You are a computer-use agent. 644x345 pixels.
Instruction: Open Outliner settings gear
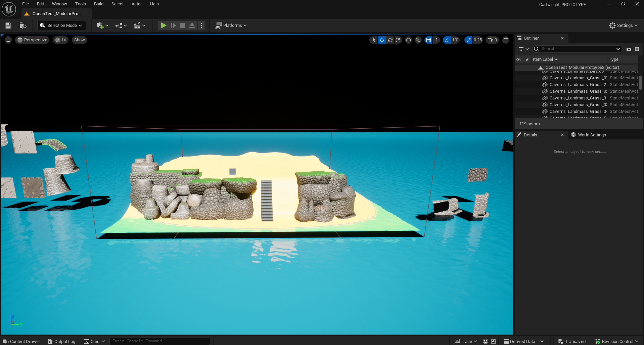click(x=637, y=49)
